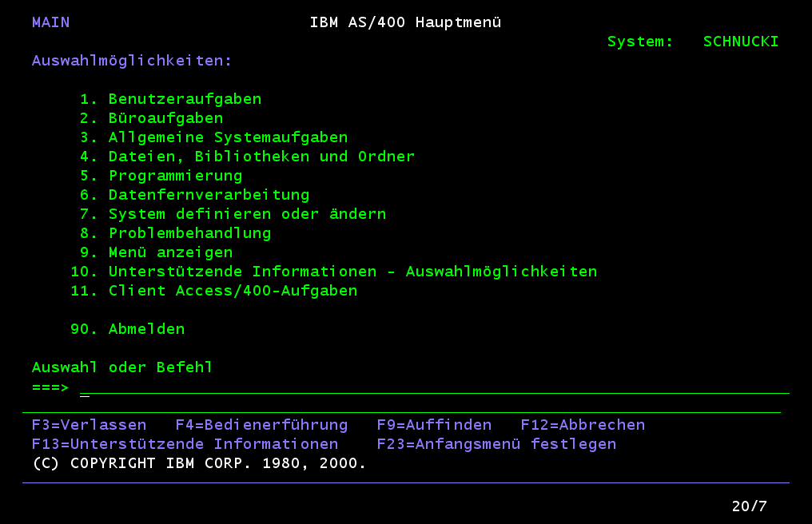Open Allgemeine Systemaufgaben entry

[x=214, y=137]
